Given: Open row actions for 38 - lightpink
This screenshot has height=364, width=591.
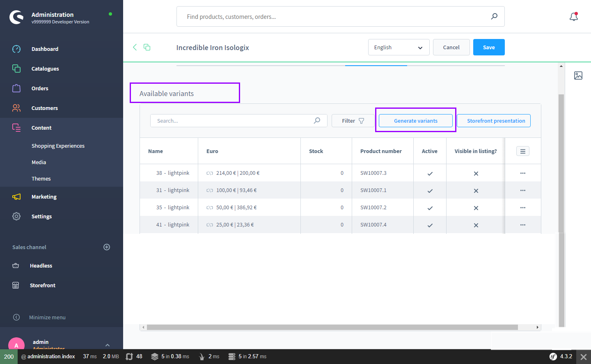Looking at the screenshot, I should tap(523, 173).
